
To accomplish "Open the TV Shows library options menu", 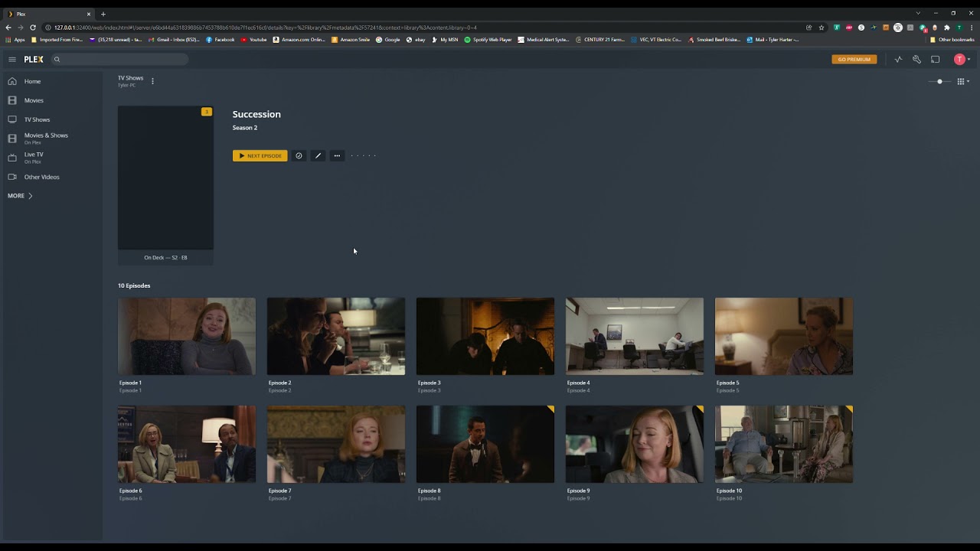I will pos(152,81).
